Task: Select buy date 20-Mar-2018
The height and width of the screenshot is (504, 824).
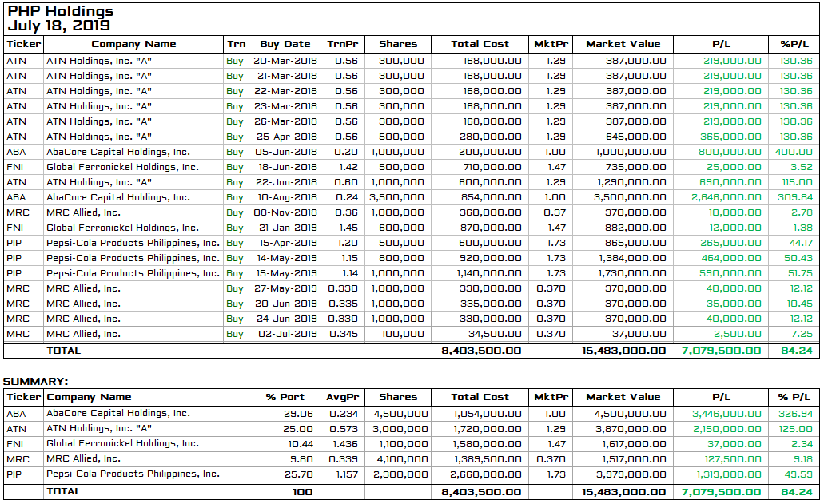Action: 285,61
